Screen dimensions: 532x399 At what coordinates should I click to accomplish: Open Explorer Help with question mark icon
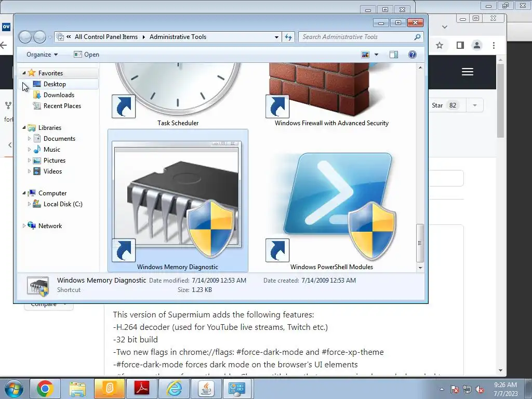(412, 55)
